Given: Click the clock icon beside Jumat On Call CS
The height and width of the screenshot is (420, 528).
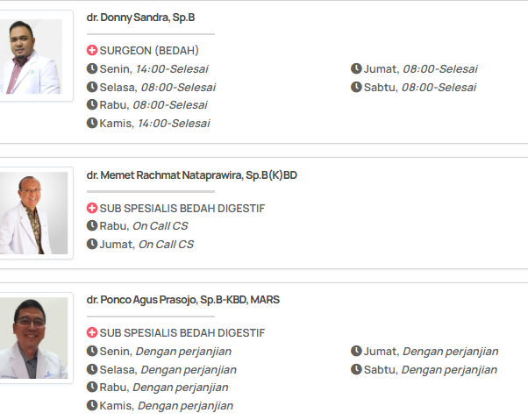Looking at the screenshot, I should [x=92, y=245].
